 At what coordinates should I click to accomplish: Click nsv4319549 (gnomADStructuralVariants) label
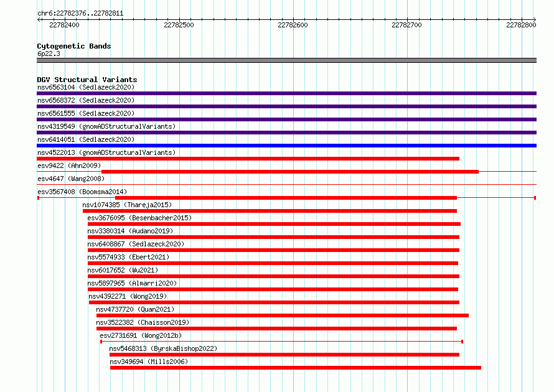click(106, 126)
